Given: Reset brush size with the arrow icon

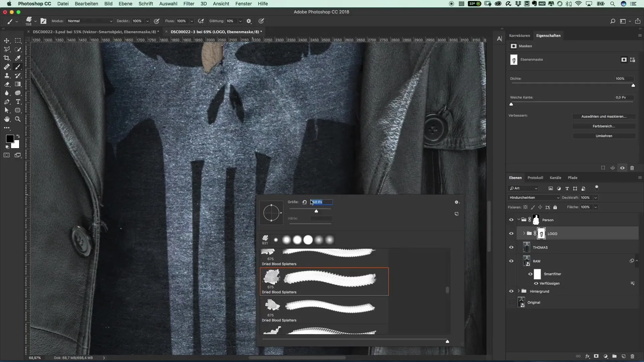Looking at the screenshot, I should pyautogui.click(x=305, y=202).
